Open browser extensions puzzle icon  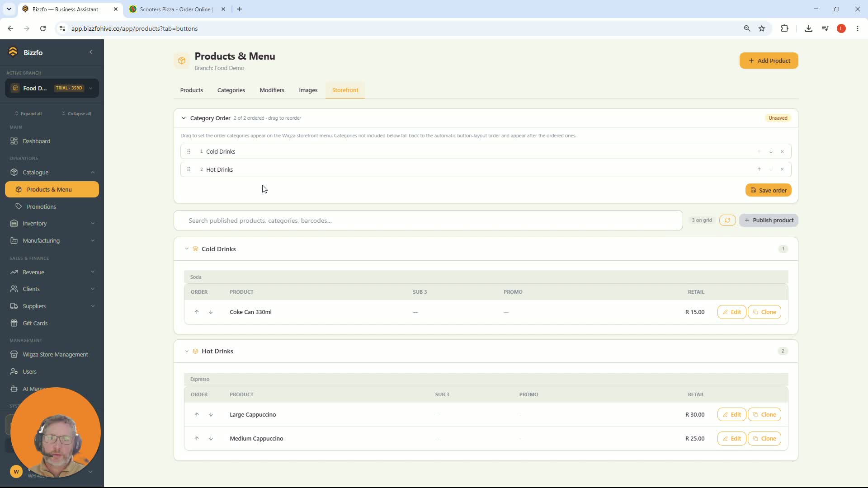(784, 28)
